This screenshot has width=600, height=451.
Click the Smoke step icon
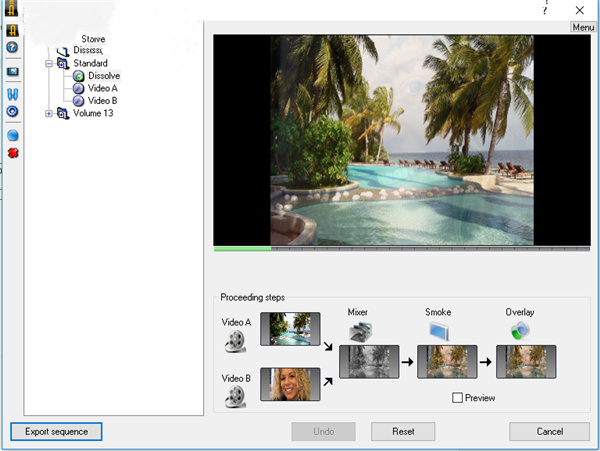(438, 331)
